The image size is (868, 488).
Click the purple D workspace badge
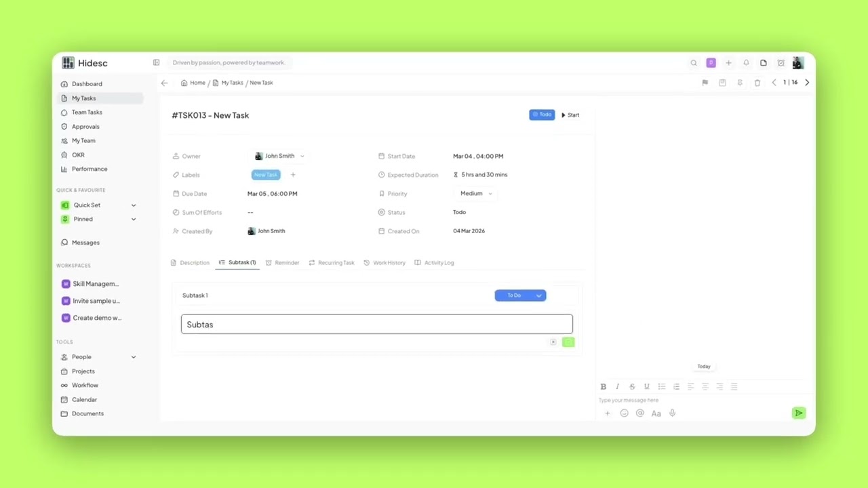711,63
